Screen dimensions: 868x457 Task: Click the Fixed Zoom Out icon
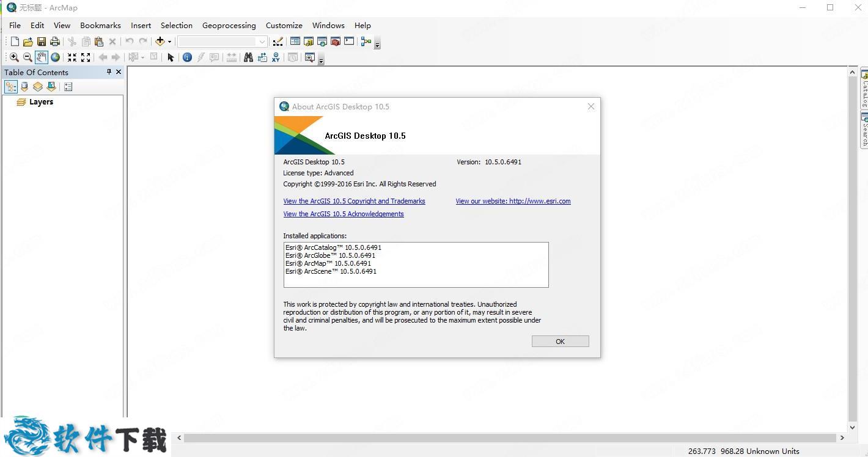(86, 57)
